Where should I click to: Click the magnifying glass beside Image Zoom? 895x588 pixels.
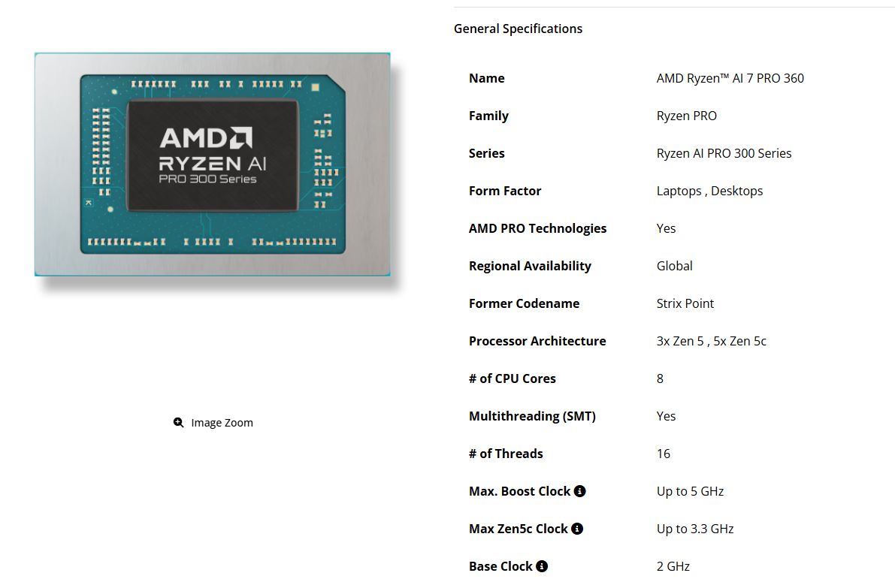click(x=178, y=422)
